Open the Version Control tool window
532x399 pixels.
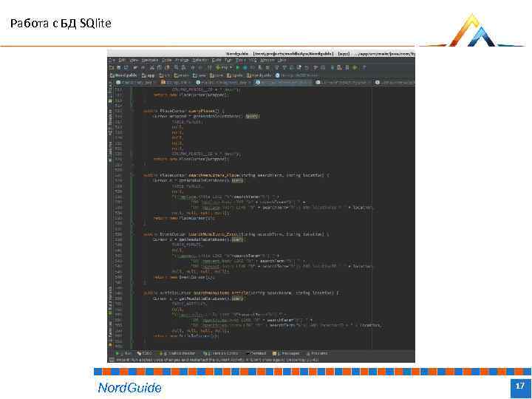pyautogui.click(x=220, y=353)
